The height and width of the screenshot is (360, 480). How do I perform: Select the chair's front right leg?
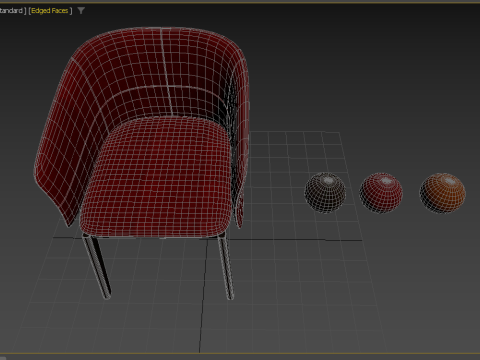[x=226, y=267]
